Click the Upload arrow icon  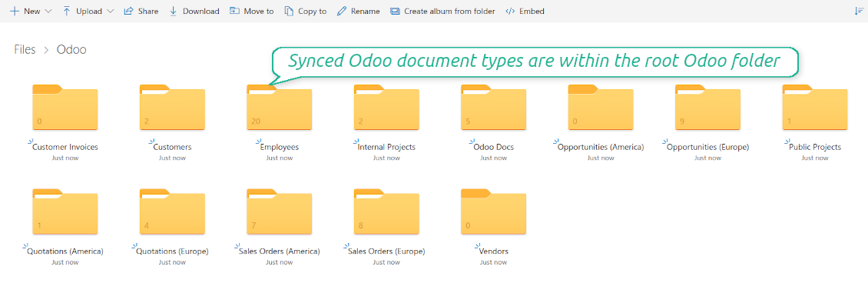click(x=67, y=11)
